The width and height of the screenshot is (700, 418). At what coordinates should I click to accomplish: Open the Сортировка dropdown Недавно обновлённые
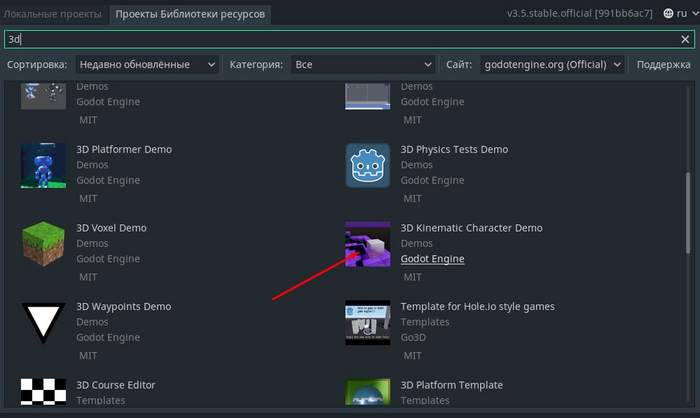pos(147,64)
